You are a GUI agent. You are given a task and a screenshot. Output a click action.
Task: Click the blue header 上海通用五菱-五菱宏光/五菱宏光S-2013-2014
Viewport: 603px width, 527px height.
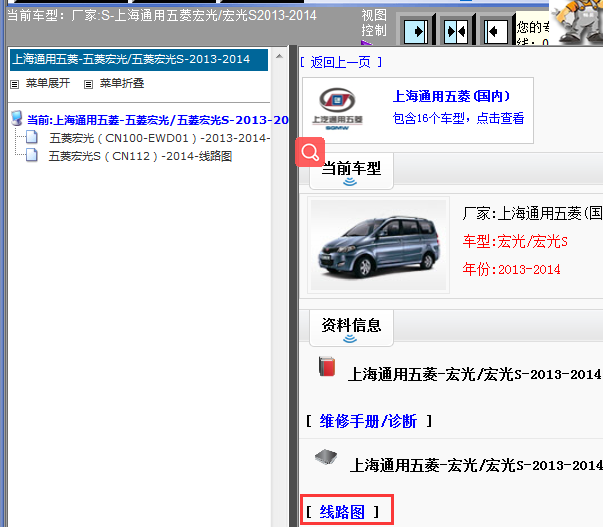139,60
